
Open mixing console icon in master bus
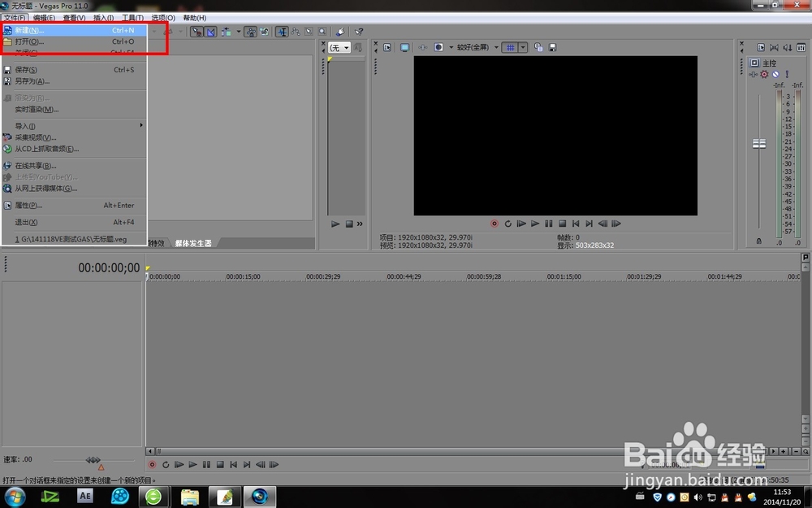[801, 48]
